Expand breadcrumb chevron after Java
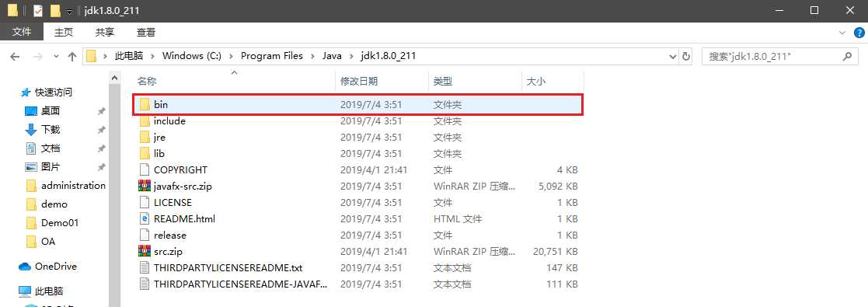This screenshot has width=868, height=307. click(351, 56)
